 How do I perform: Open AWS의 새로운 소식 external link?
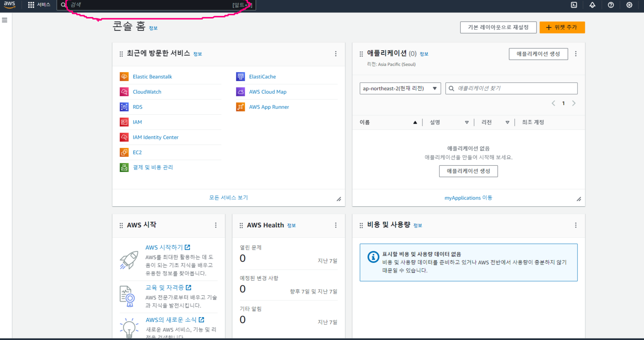coord(175,320)
